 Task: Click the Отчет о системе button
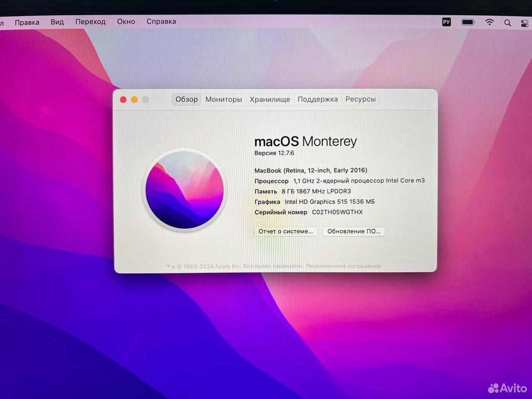(285, 231)
